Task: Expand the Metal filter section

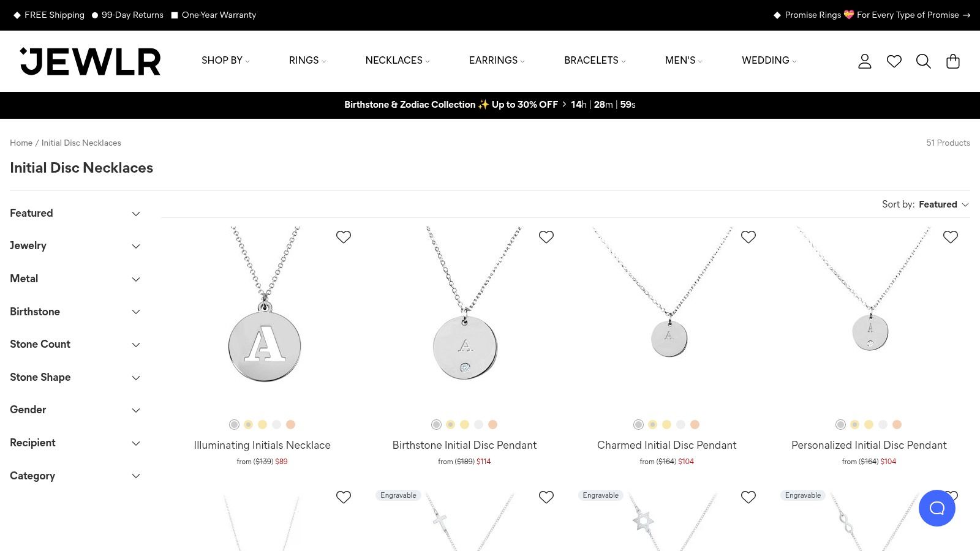Action: click(75, 279)
